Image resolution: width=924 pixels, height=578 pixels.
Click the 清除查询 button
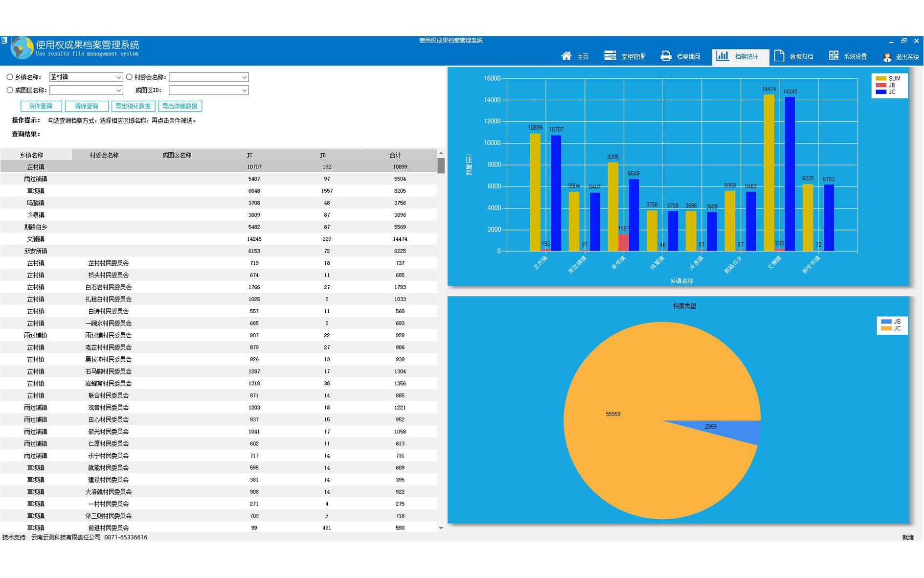click(86, 106)
